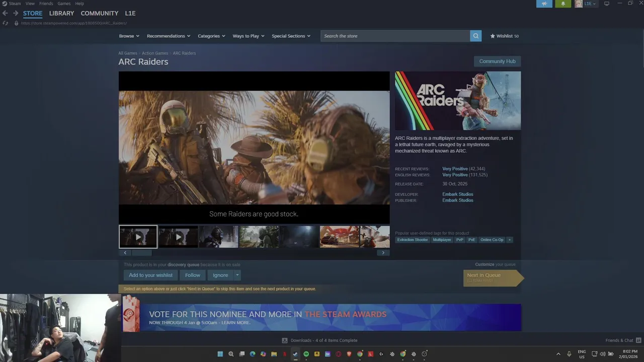Screen dimensions: 644x362
Task: Open the Friends menu
Action: (46, 4)
